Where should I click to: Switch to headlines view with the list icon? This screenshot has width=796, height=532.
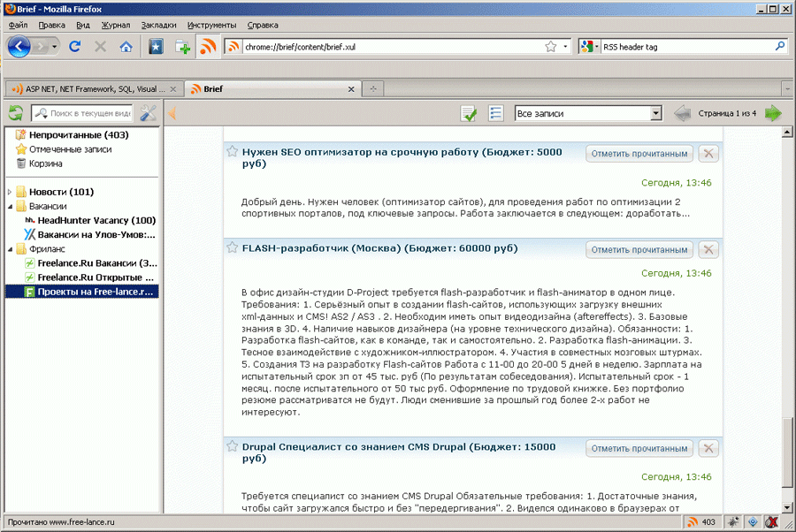495,112
